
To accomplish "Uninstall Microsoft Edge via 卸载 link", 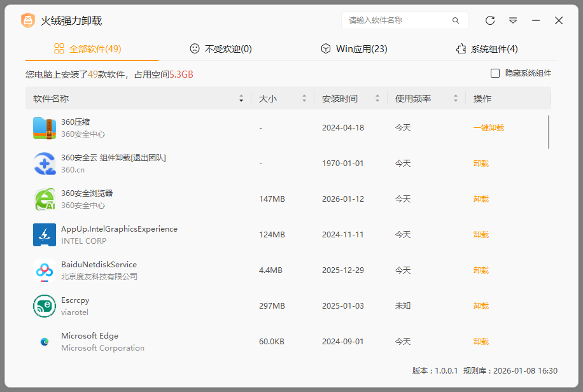I will point(481,342).
